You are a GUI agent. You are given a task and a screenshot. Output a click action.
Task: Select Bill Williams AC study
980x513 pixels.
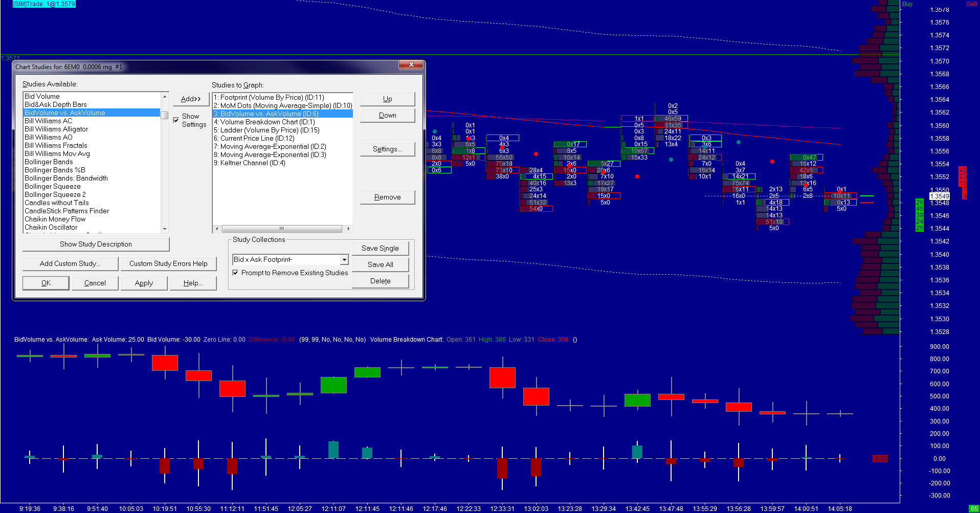pos(92,121)
